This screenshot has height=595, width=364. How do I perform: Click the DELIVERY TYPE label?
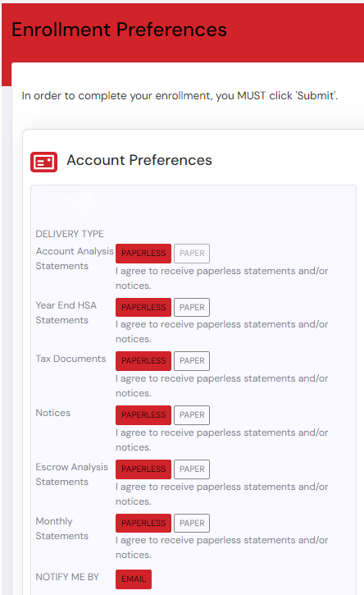pos(70,234)
